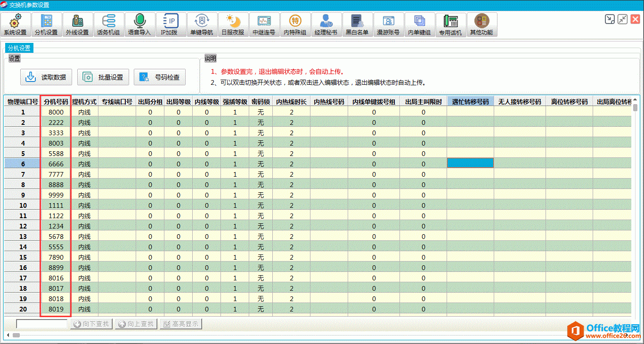Screen dimensions: 644x344
Task: Click the 出局等级 column header
Action: [179, 101]
